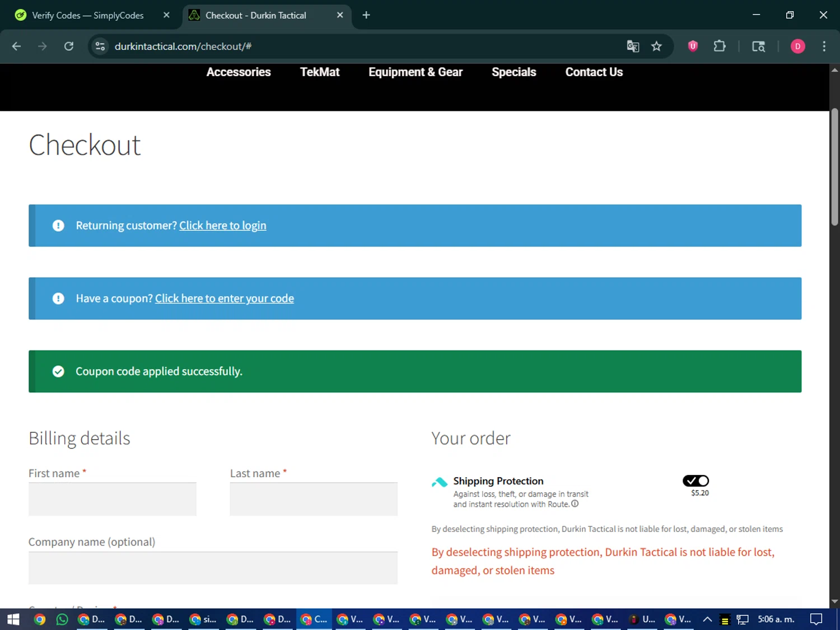Open the Extensions puzzle menu
This screenshot has width=840, height=630.
click(720, 46)
